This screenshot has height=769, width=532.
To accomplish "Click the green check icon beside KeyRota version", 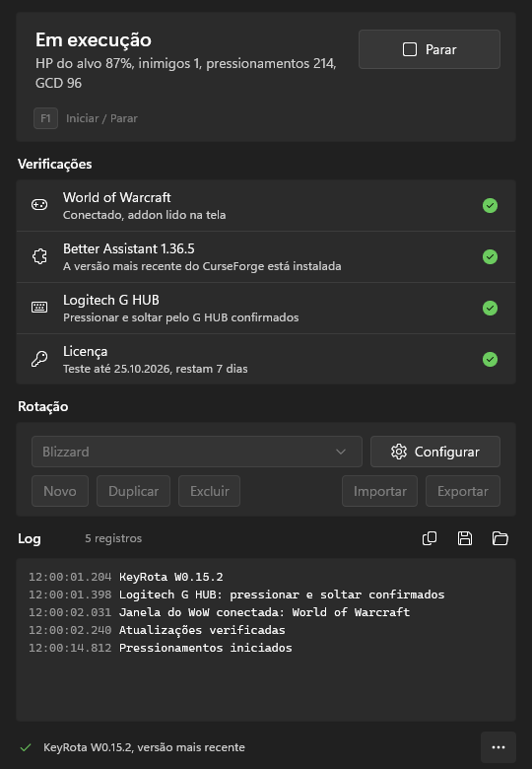I will pos(26,747).
